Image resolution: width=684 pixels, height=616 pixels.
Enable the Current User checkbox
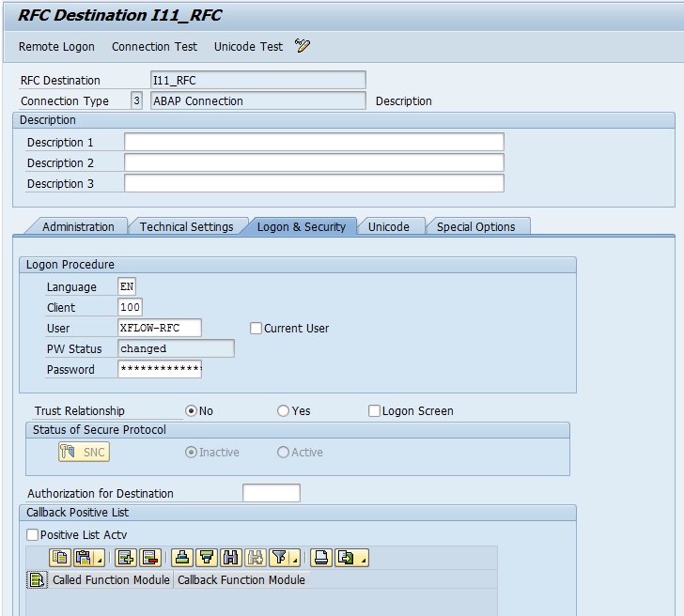point(256,329)
